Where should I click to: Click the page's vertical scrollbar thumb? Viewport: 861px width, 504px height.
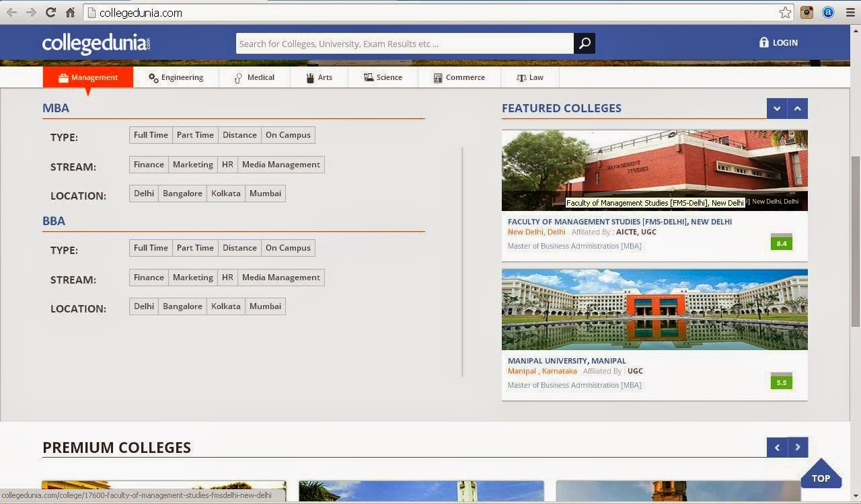[855, 241]
